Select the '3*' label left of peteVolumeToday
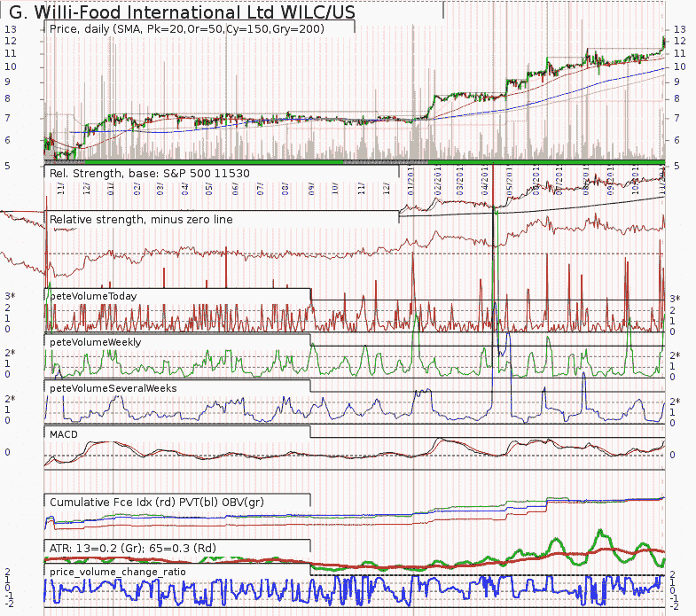Image resolution: width=696 pixels, height=616 pixels. [11, 296]
